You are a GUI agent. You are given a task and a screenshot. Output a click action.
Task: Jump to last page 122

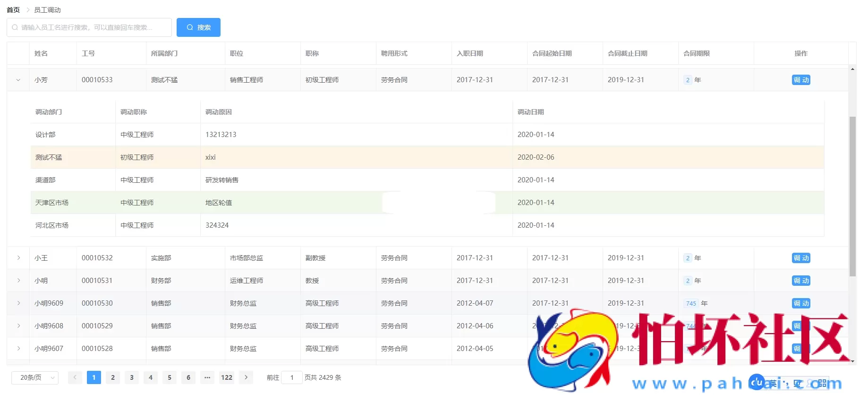click(227, 377)
